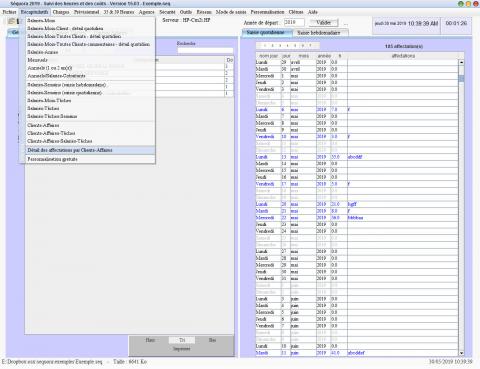Viewport: 480px width, 369px height.
Task: Open the Agence menu
Action: 147,12
